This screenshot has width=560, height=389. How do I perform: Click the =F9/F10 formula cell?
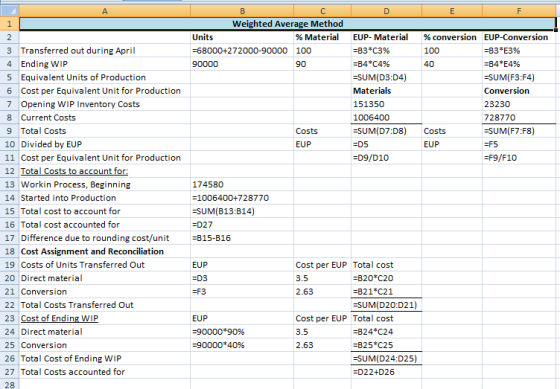pyautogui.click(x=519, y=158)
